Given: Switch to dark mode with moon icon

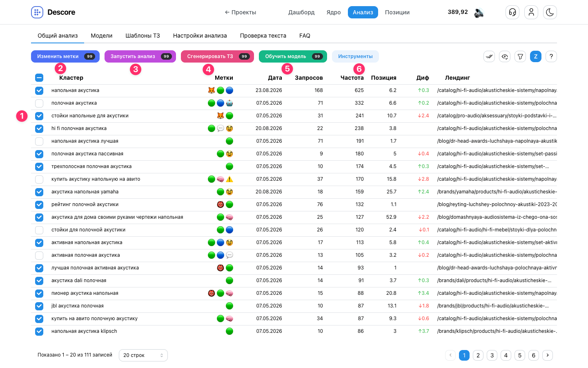Looking at the screenshot, I should point(550,12).
